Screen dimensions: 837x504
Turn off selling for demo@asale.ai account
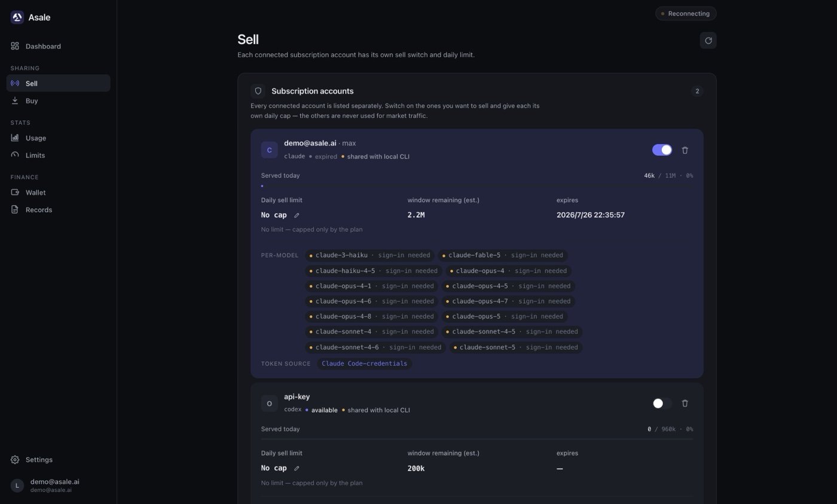662,150
